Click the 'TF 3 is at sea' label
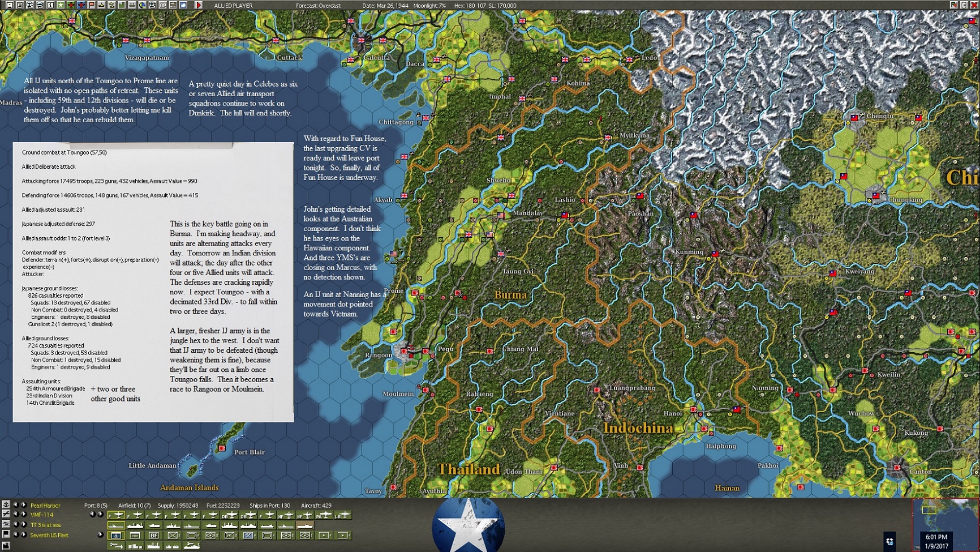Screen dimensions: 980x552 coord(45,525)
